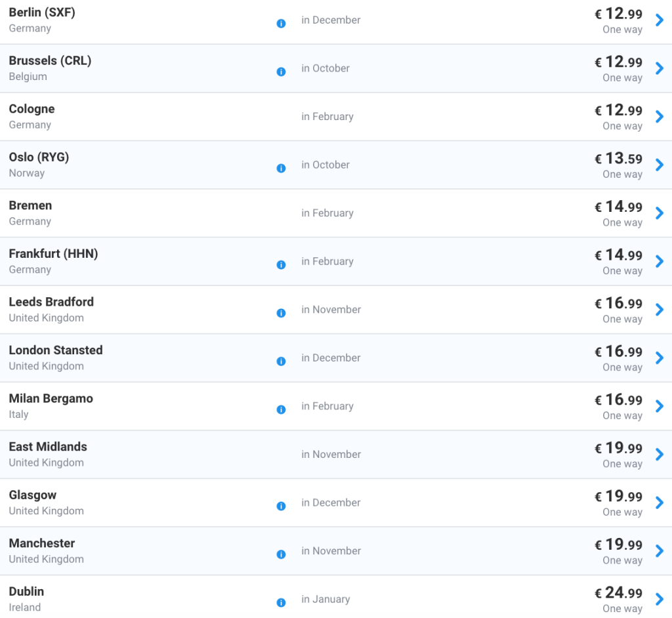Click 'in February' for Frankfurt (HHN)
This screenshot has height=618, width=672.
click(327, 262)
